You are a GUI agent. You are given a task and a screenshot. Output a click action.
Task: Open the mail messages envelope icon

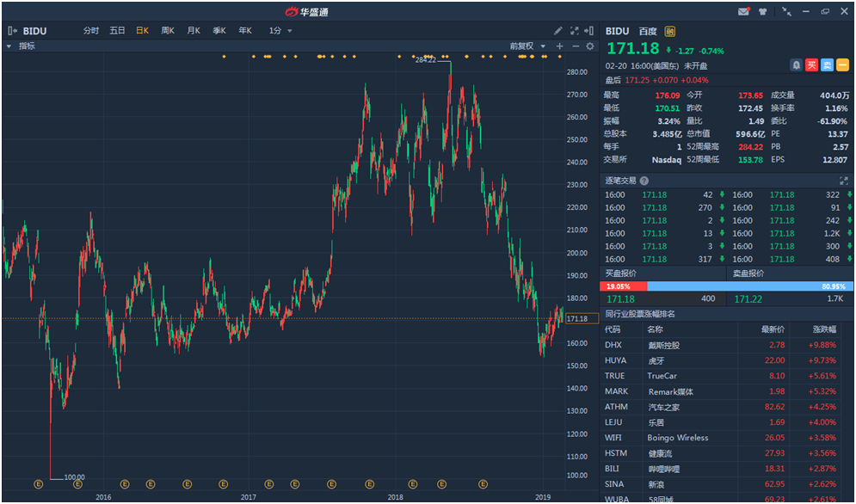click(743, 12)
